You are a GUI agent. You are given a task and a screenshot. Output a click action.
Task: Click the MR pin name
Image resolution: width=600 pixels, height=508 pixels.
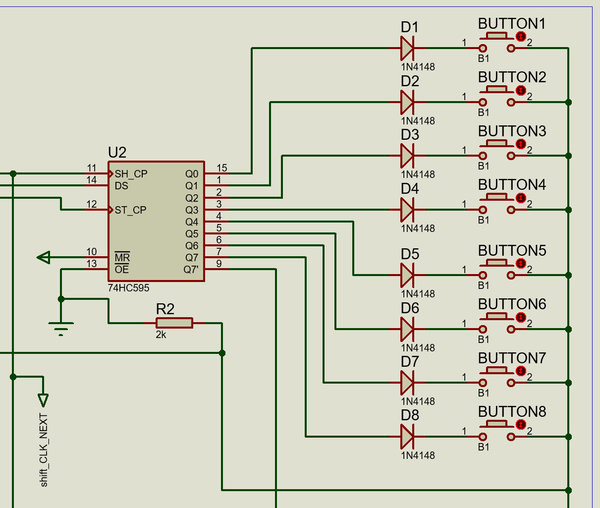coord(122,257)
